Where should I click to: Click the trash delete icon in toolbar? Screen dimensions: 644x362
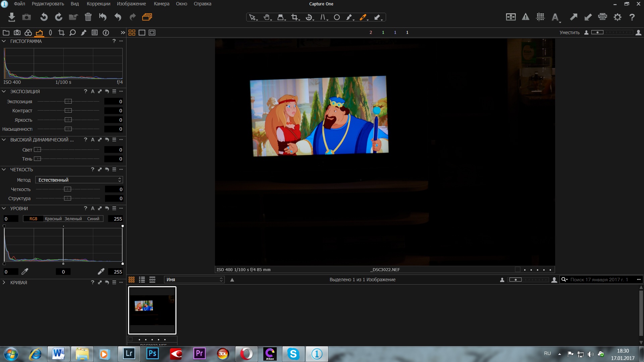point(88,17)
